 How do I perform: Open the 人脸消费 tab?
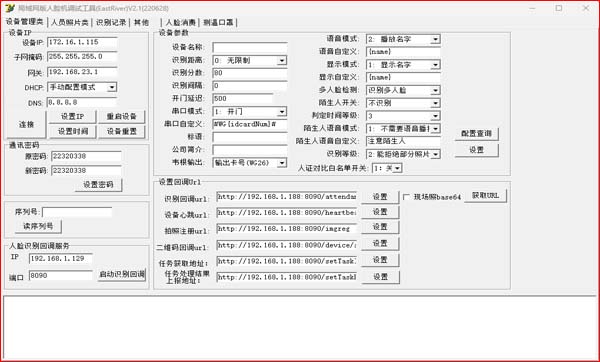point(181,23)
